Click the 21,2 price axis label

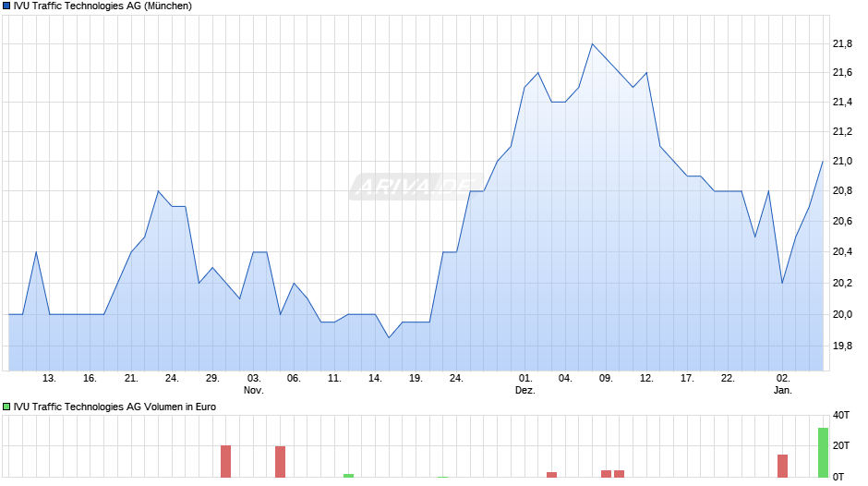coord(842,131)
